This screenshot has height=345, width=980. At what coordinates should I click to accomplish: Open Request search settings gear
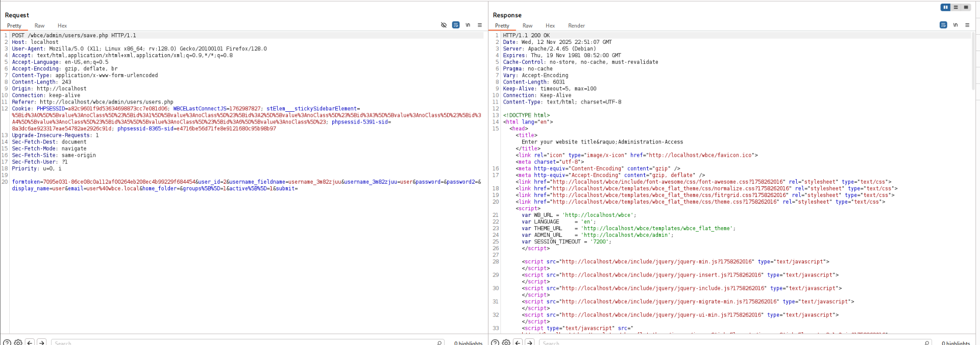pos(18,342)
